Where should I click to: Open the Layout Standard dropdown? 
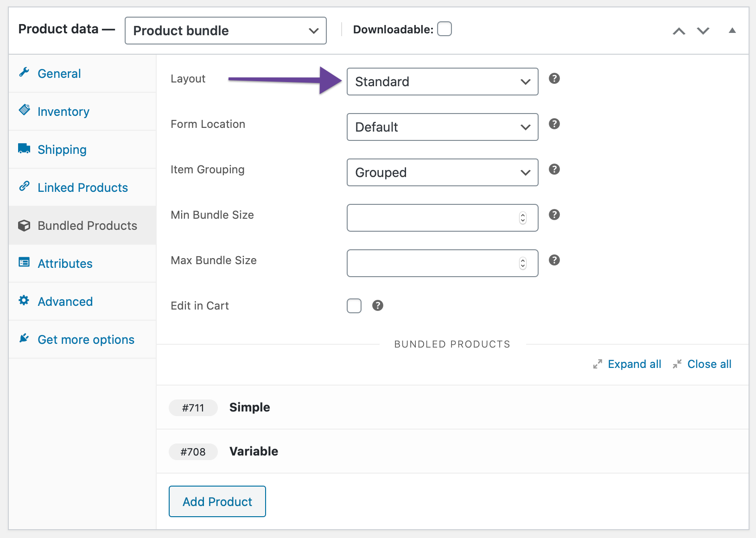(443, 82)
